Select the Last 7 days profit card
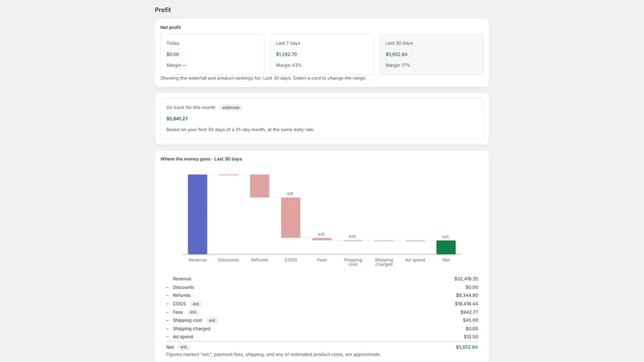 click(x=321, y=54)
